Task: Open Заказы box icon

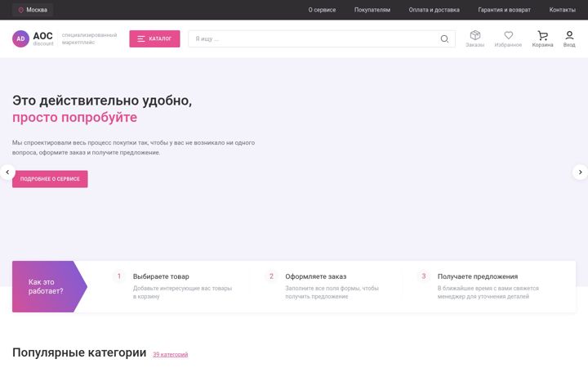Action: click(x=475, y=38)
